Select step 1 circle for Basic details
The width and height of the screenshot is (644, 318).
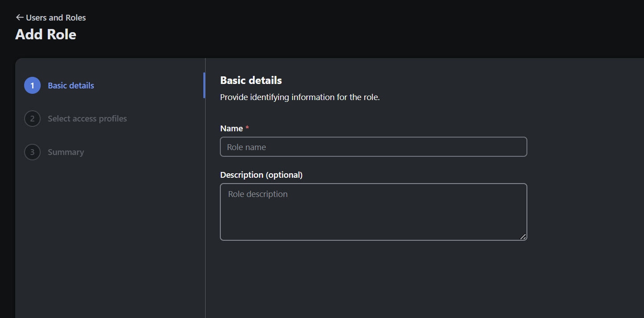(x=32, y=85)
